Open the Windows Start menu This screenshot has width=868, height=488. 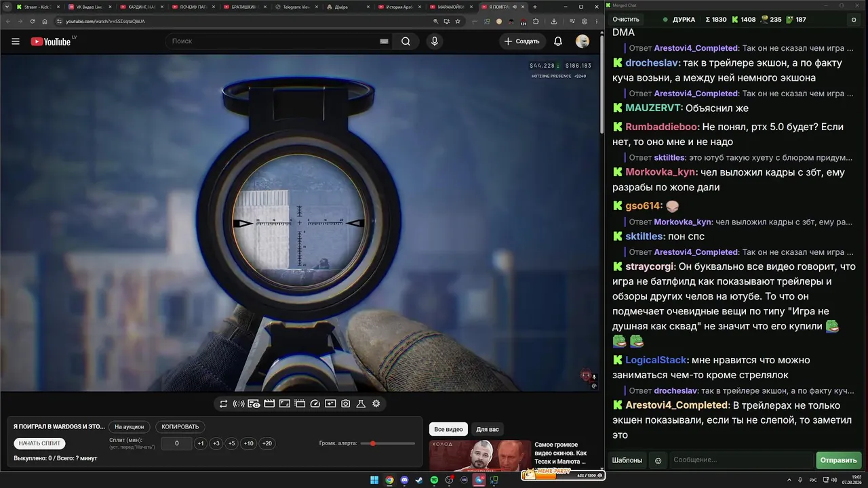pos(374,481)
